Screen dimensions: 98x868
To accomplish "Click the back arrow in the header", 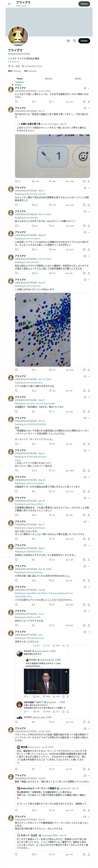I will click(9, 4).
